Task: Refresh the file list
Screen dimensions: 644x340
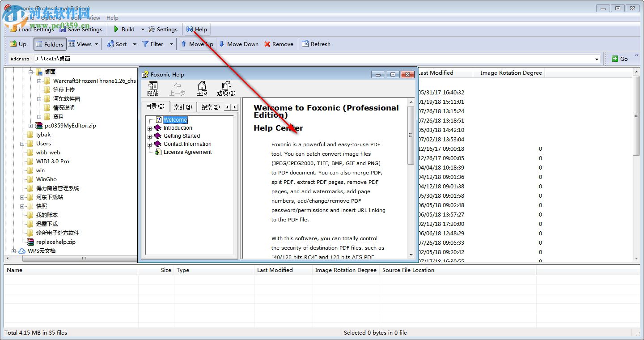Action: [x=316, y=44]
